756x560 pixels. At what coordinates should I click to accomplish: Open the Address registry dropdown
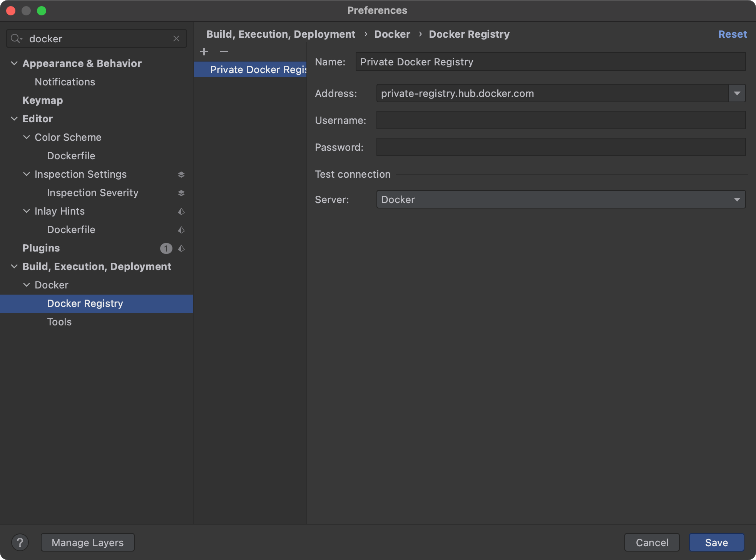tap(737, 93)
